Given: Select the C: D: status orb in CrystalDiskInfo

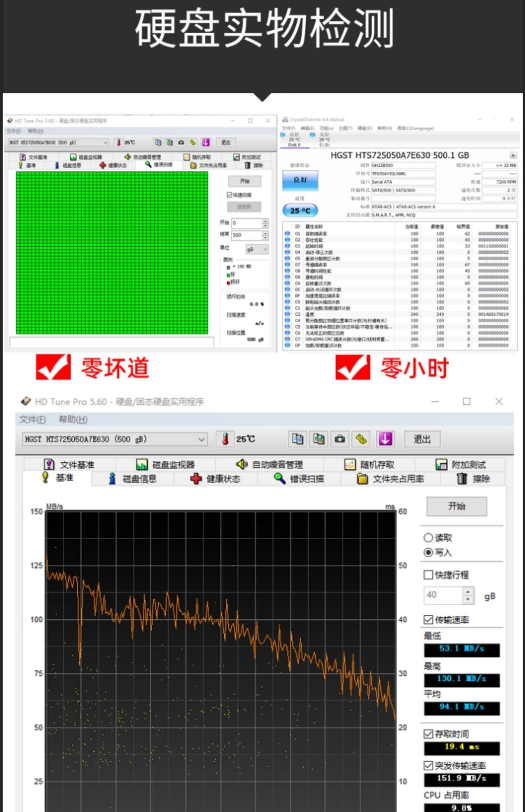Looking at the screenshot, I should [313, 135].
